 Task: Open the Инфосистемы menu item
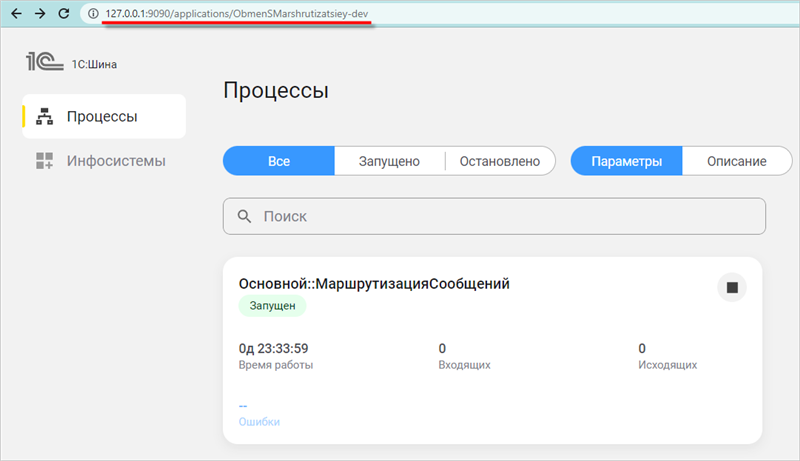116,161
